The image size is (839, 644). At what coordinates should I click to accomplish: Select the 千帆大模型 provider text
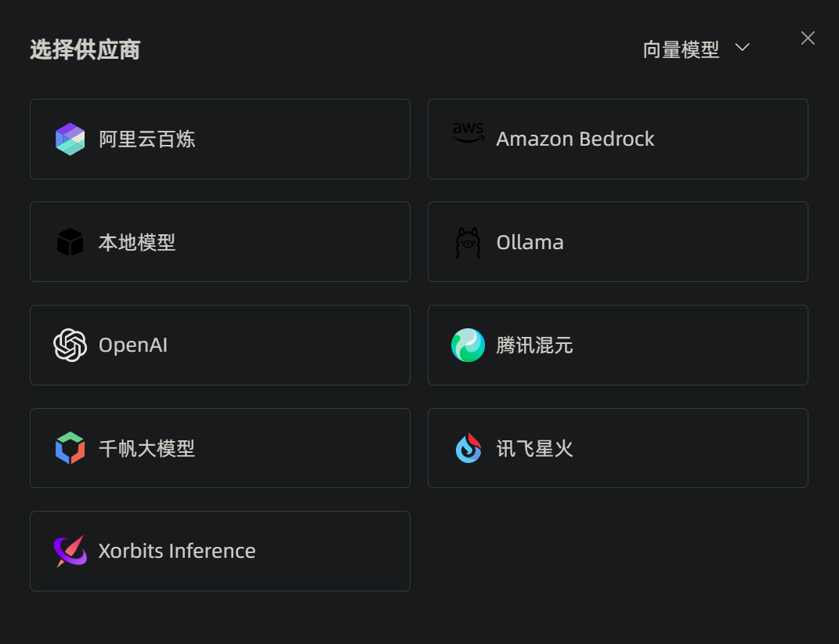coord(146,449)
